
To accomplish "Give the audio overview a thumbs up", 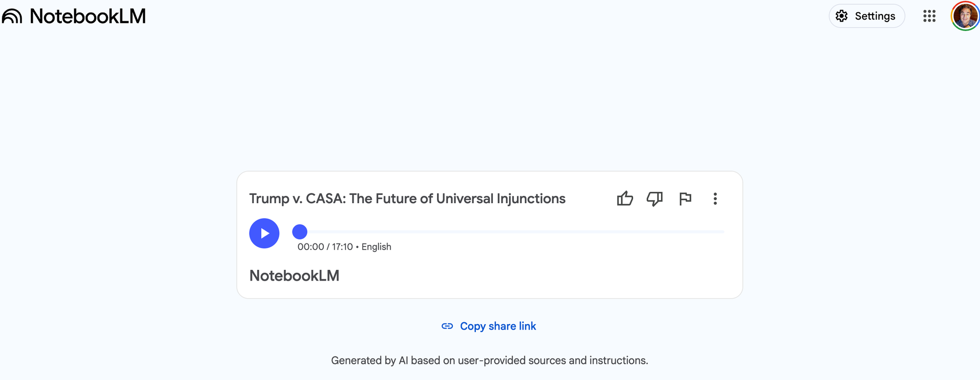I will (x=625, y=199).
